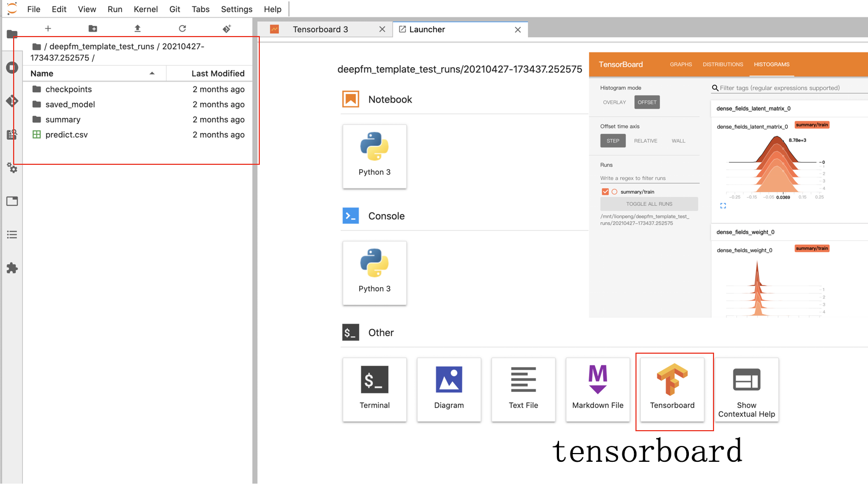Show running terminals and kernels panel
868x488 pixels.
click(12, 68)
